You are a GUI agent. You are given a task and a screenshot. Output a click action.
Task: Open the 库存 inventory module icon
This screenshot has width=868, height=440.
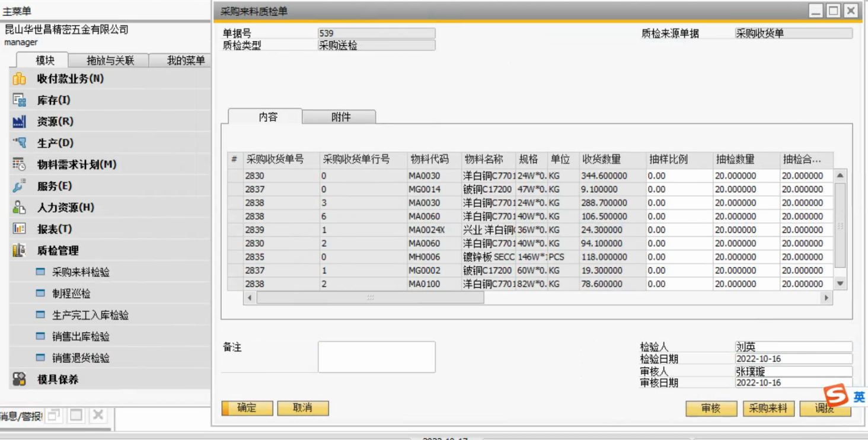[x=20, y=100]
